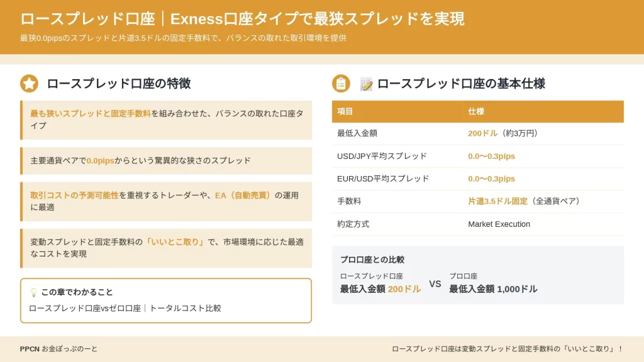Click the memo pencil emoji icon
The height and width of the screenshot is (362, 644).
[366, 84]
